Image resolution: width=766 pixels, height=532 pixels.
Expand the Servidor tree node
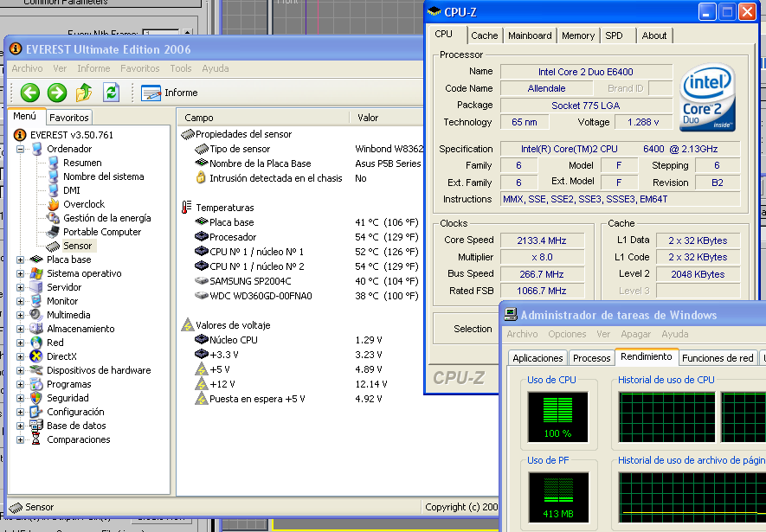click(x=20, y=287)
